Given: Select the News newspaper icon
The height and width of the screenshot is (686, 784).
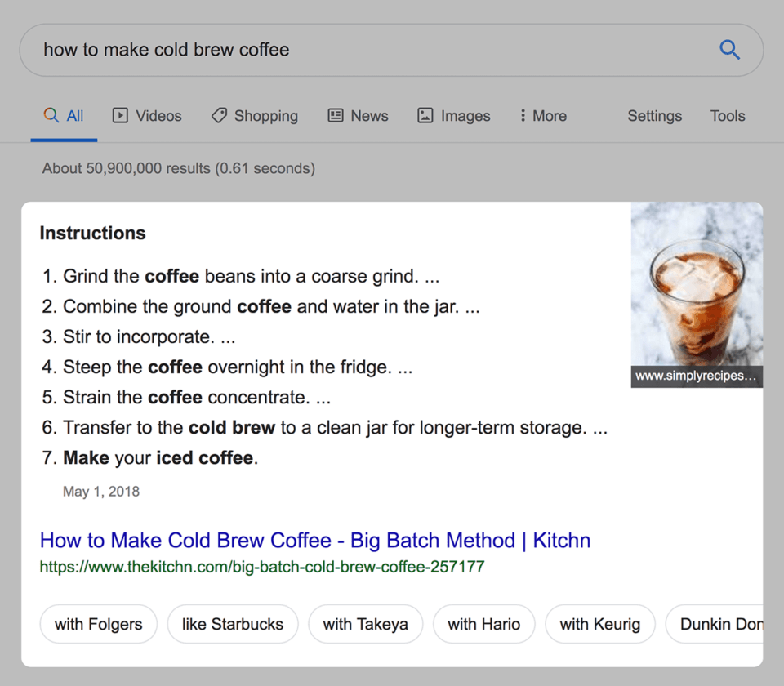Looking at the screenshot, I should point(336,115).
